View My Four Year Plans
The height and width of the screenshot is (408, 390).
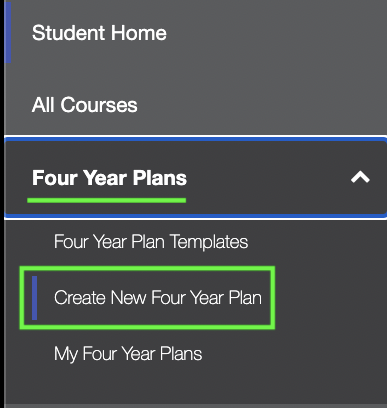(x=128, y=354)
